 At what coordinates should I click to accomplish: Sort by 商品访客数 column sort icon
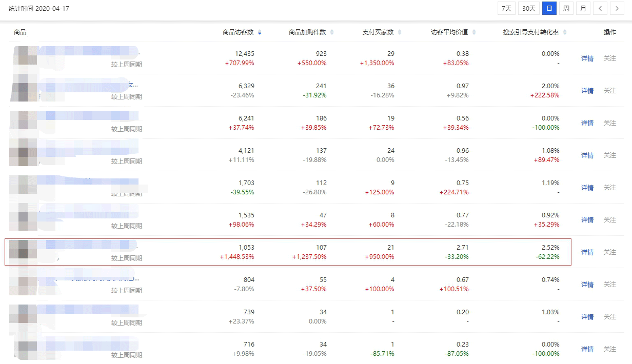(260, 32)
